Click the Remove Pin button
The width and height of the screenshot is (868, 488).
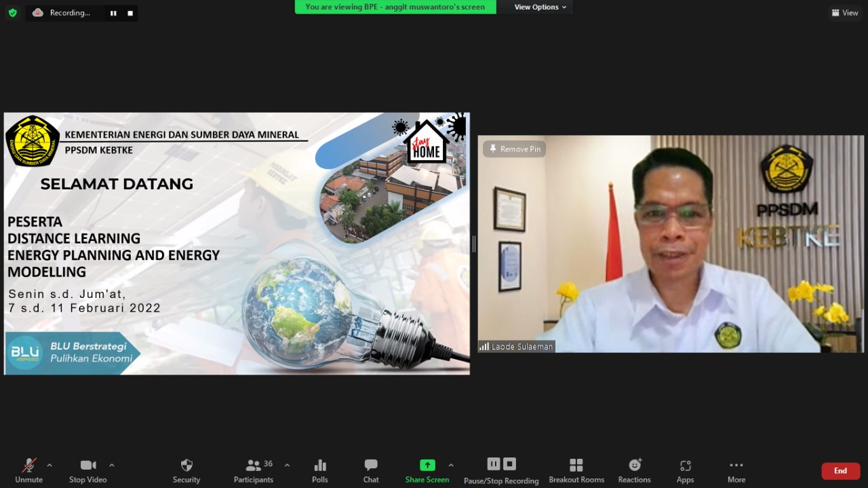514,149
